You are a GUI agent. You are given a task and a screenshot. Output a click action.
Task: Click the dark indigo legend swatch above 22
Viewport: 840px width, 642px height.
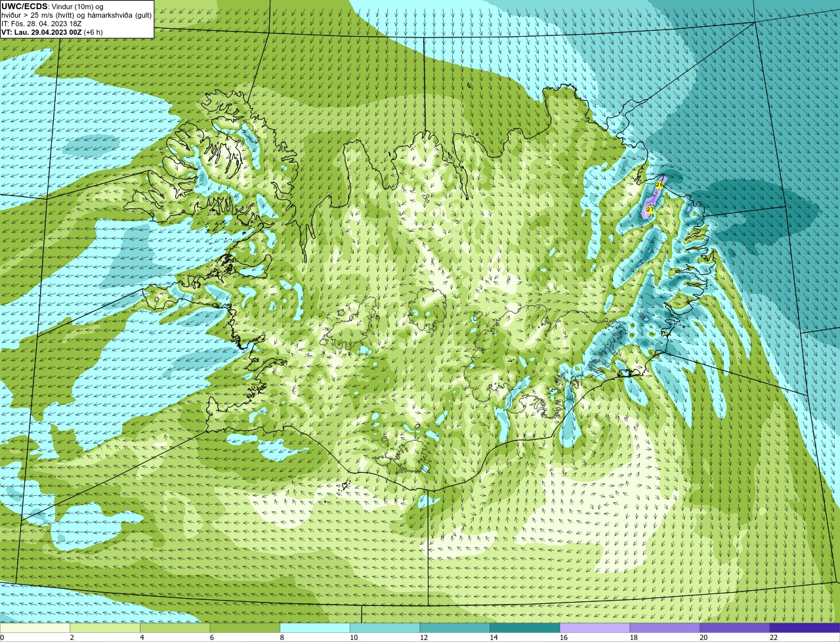pos(805,628)
